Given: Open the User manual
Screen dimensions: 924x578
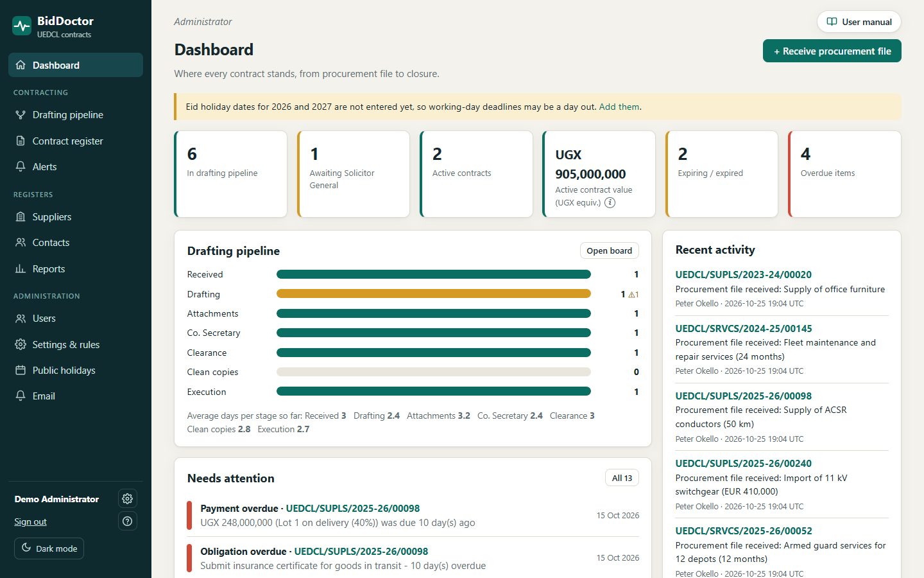Looking at the screenshot, I should (859, 22).
